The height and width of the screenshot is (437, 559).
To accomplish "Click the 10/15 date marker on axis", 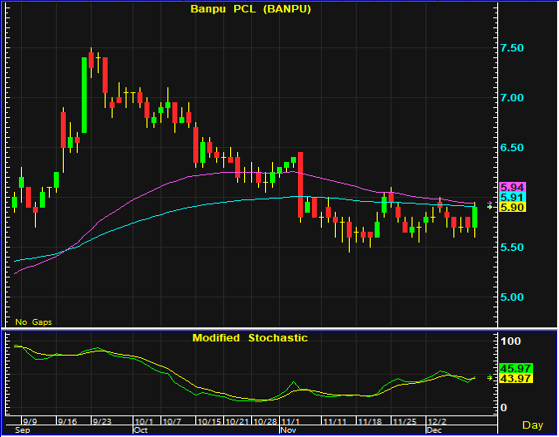I will (209, 422).
